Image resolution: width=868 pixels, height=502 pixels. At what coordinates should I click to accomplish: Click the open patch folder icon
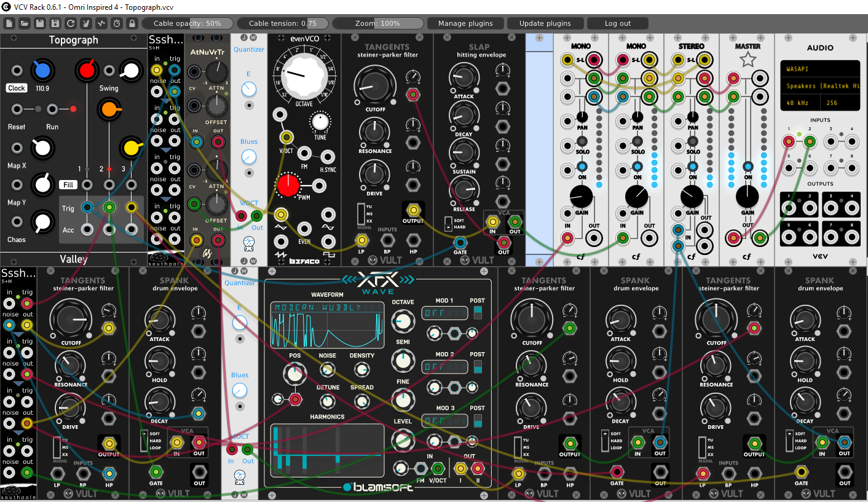click(25, 23)
